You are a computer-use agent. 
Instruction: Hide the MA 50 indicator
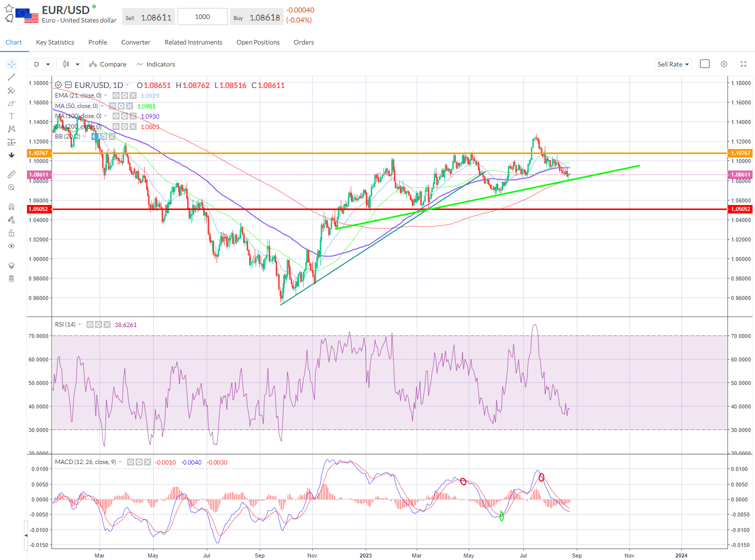[113, 106]
